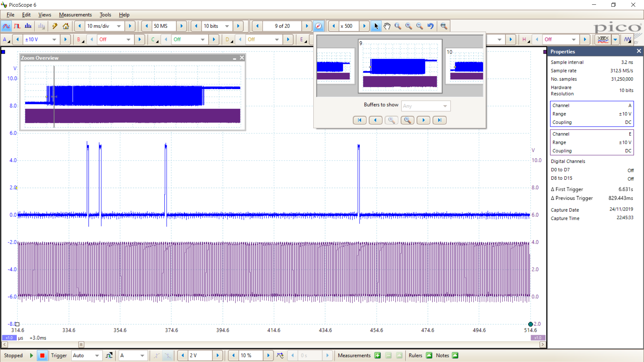The height and width of the screenshot is (362, 644).
Task: Jump to first buffer button
Action: click(360, 120)
